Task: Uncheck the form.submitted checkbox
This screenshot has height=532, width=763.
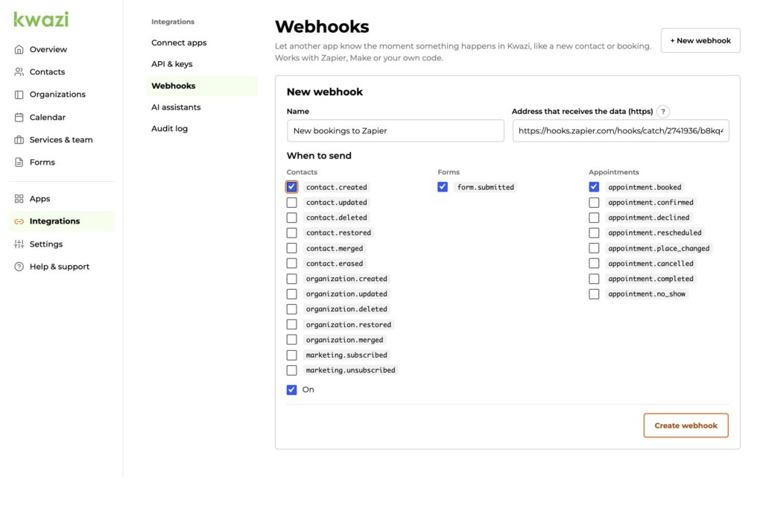Action: click(443, 187)
